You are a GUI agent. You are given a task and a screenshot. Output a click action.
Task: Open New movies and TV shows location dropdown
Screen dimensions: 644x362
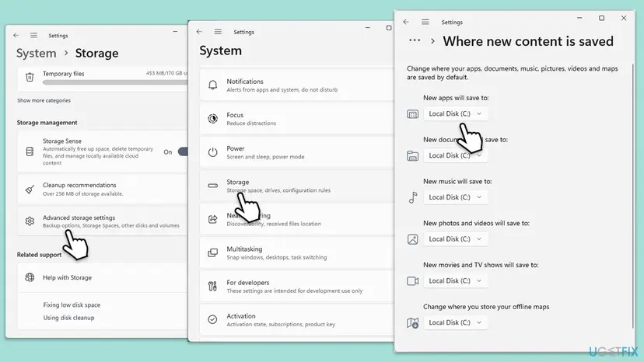[456, 280]
